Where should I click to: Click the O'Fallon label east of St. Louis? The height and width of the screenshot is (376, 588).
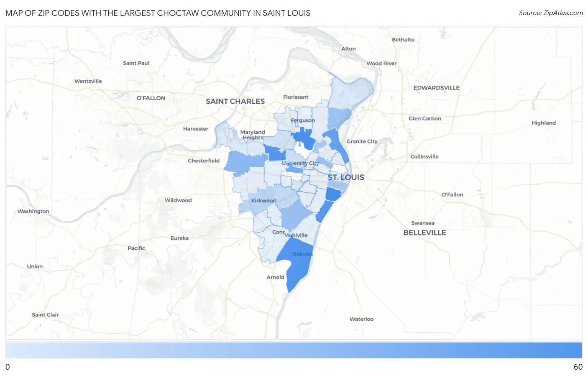(x=453, y=195)
